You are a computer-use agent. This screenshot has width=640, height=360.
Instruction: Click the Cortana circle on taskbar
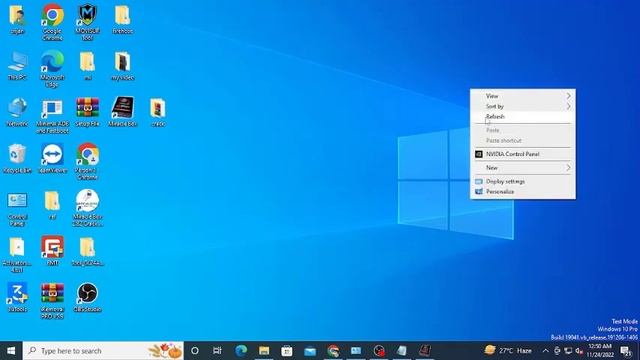pos(195,351)
